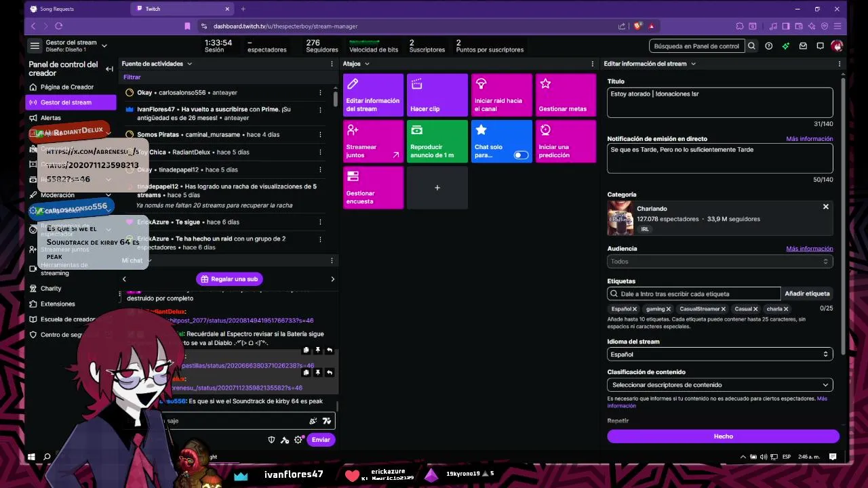This screenshot has width=868, height=488.
Task: Focus the Búsqueda en Panel de control field
Action: [696, 46]
